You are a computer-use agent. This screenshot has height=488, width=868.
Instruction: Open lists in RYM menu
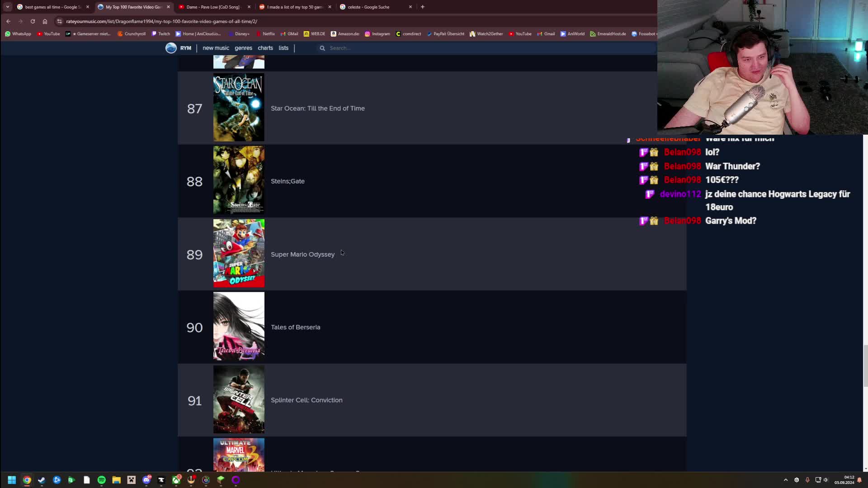[x=283, y=48]
